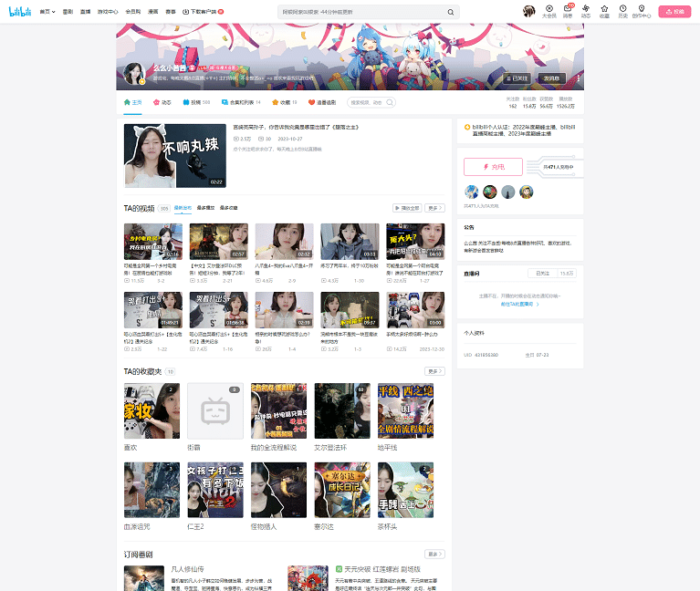The width and height of the screenshot is (700, 591).
Task: Open the 怪物猎人 favorites folder
Action: (278, 490)
